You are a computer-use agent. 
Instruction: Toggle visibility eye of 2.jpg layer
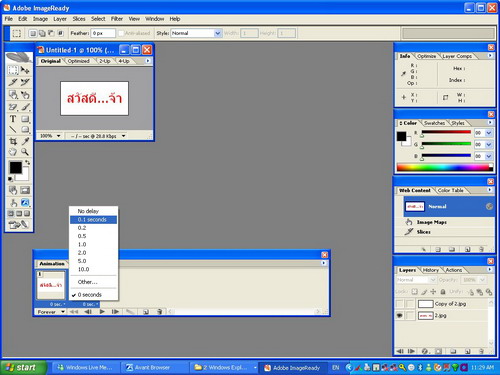click(399, 315)
